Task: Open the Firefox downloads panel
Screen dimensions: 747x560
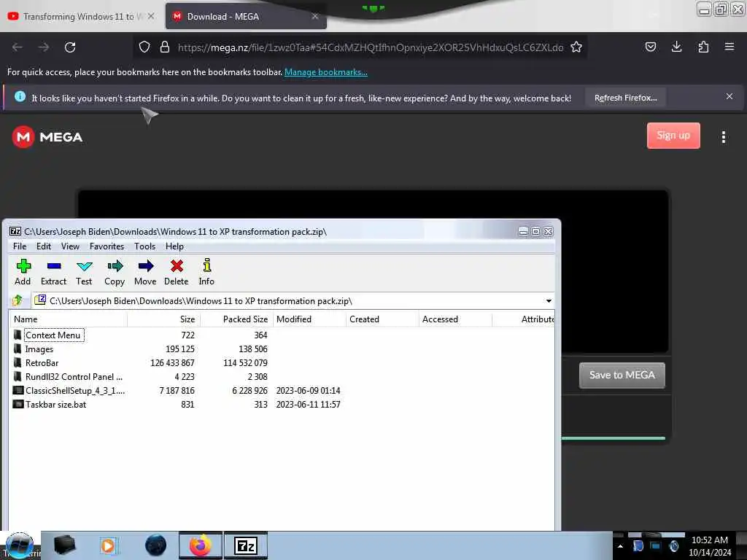Action: click(676, 47)
